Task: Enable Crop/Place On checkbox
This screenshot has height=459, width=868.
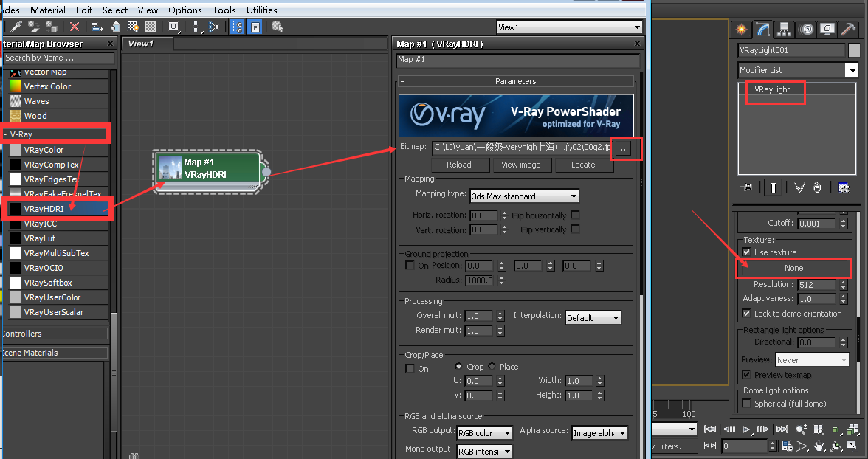Action: click(410, 369)
